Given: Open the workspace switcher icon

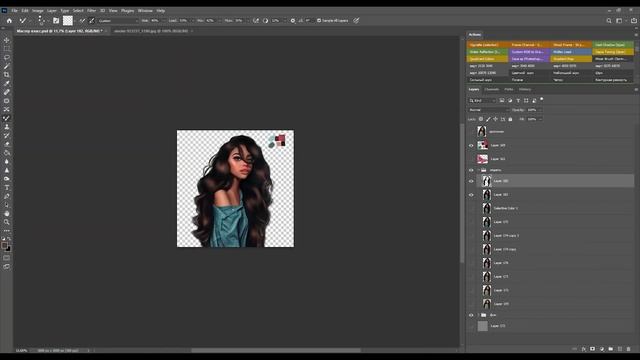Looking at the screenshot, I should click(620, 20).
